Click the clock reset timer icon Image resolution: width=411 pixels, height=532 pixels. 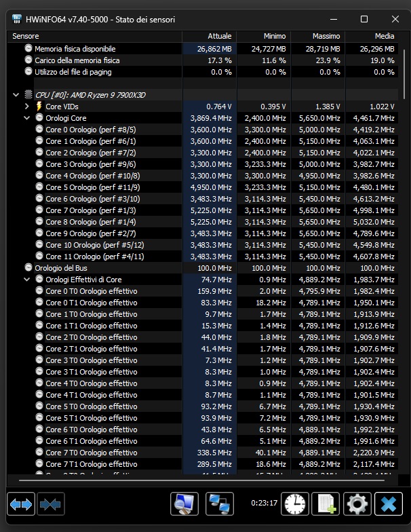coord(294,503)
